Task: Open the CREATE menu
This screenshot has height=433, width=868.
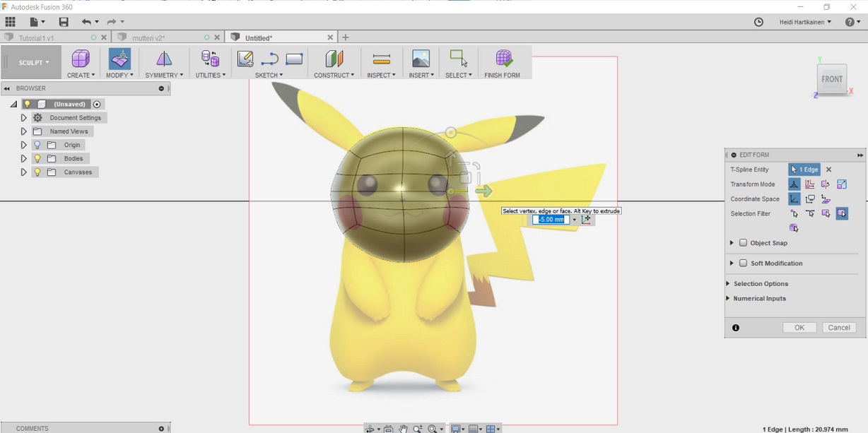Action: coord(81,75)
